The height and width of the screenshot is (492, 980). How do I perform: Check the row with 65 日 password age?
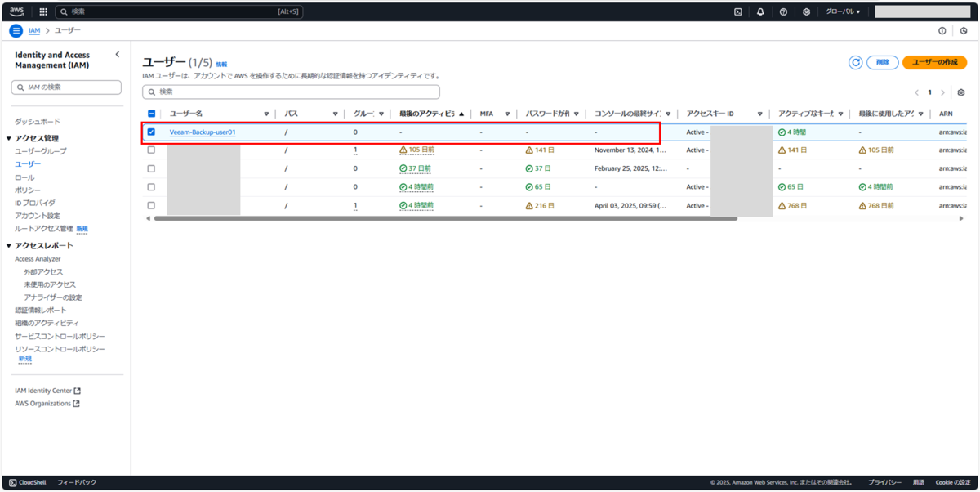tap(151, 187)
